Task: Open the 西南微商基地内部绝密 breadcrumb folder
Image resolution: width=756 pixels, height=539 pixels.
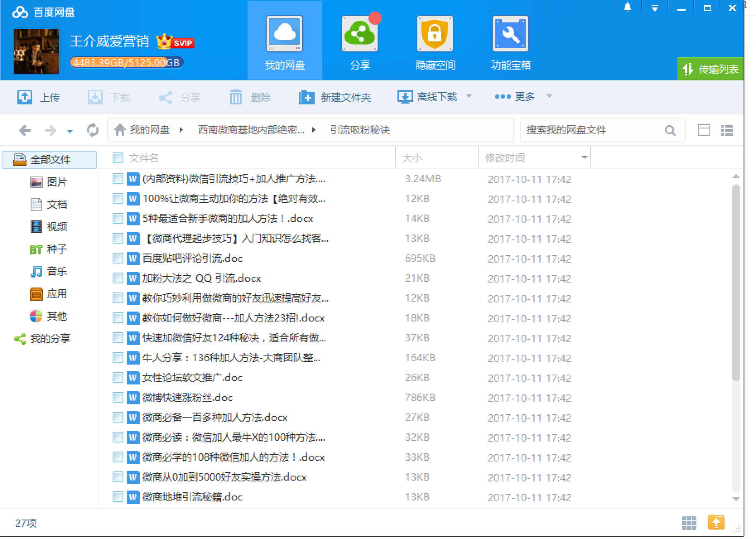Action: coord(251,130)
